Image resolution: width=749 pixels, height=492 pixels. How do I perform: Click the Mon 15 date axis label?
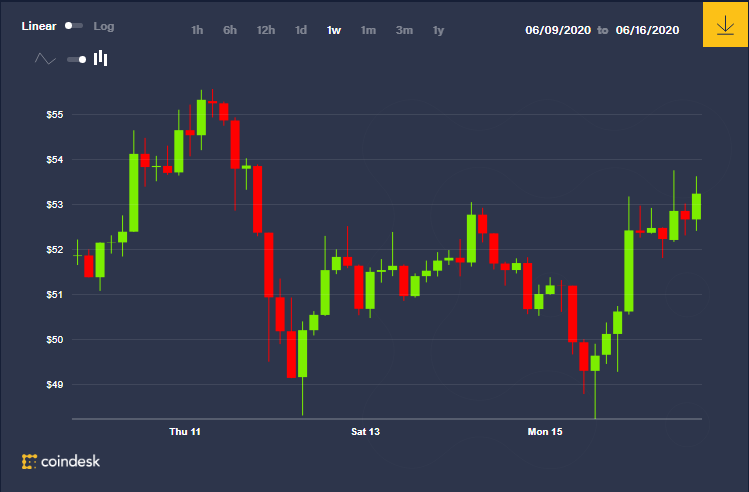[545, 432]
